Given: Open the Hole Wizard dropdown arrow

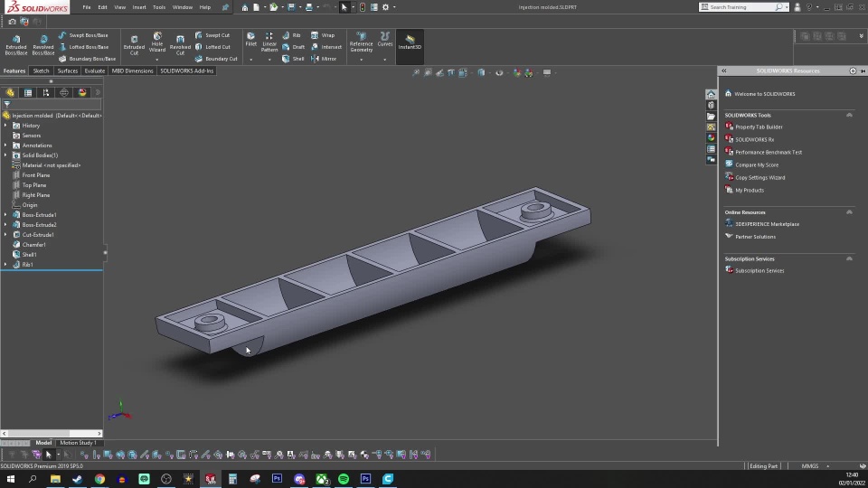Looking at the screenshot, I should [157, 60].
